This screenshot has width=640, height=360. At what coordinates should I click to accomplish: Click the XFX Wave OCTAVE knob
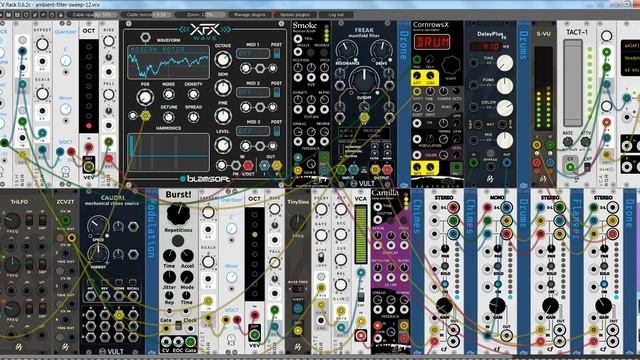[x=222, y=60]
